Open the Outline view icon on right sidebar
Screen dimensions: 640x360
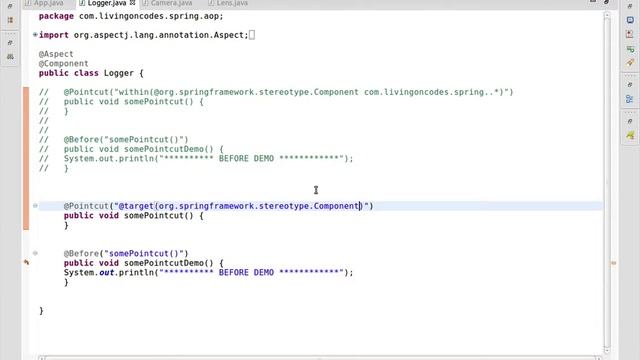tap(630, 99)
